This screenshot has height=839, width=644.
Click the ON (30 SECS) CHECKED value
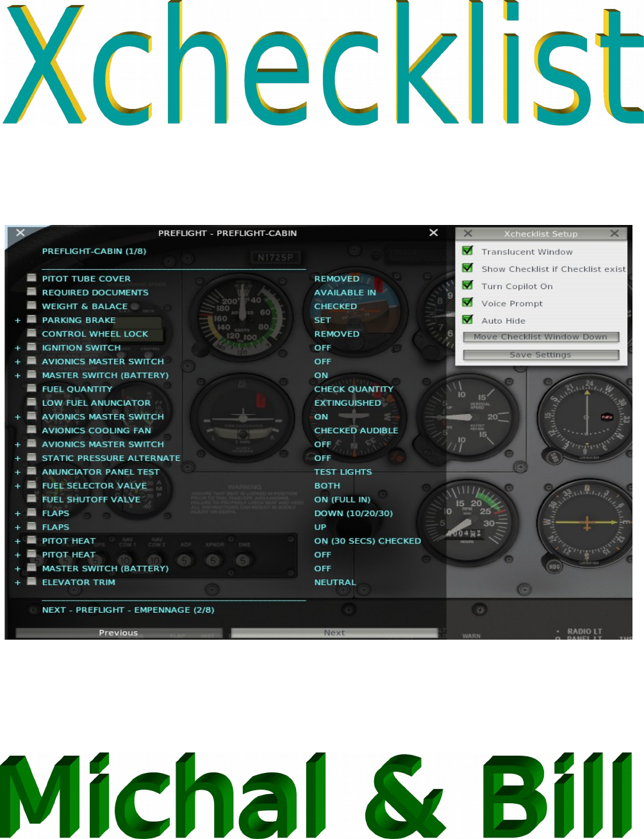click(x=368, y=541)
